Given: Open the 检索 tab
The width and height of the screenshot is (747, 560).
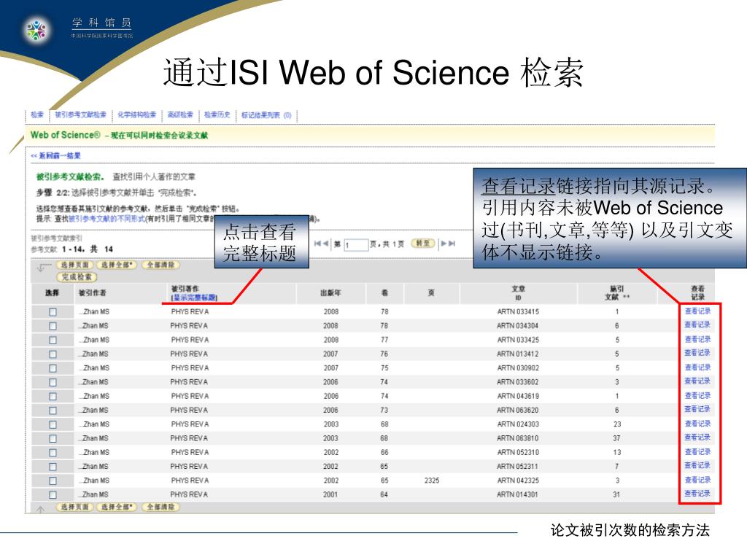Looking at the screenshot, I should pos(37,114).
